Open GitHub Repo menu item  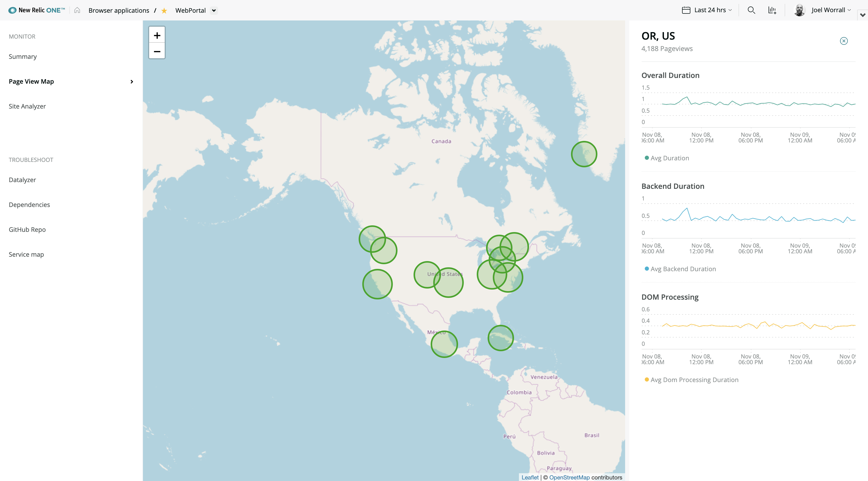27,229
